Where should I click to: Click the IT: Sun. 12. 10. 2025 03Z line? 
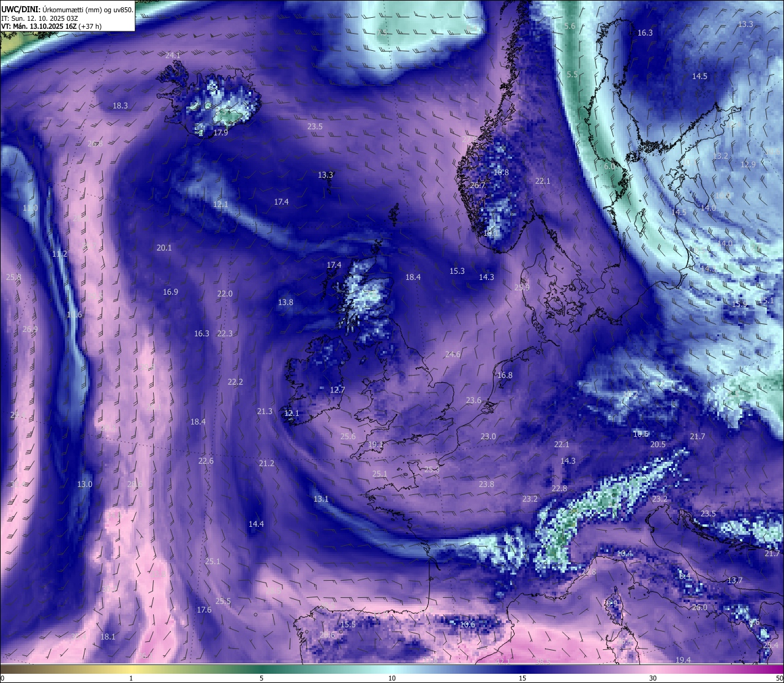(x=40, y=18)
